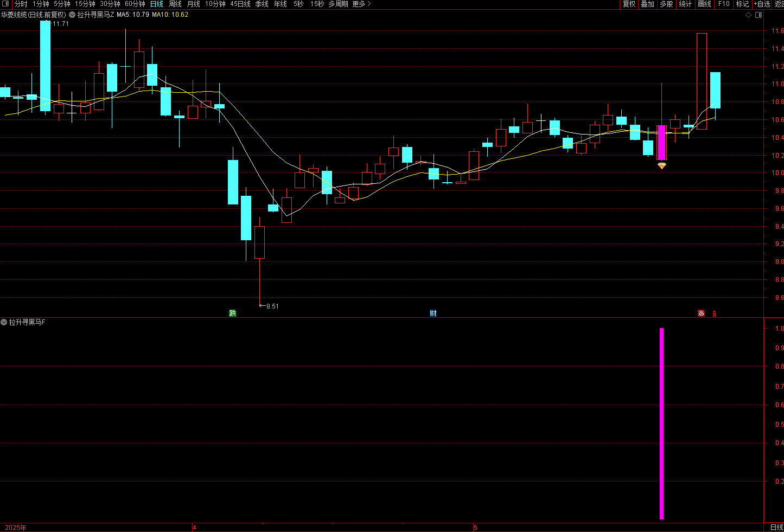Click the red $ marker icon
The width and height of the screenshot is (784, 532).
pyautogui.click(x=715, y=313)
